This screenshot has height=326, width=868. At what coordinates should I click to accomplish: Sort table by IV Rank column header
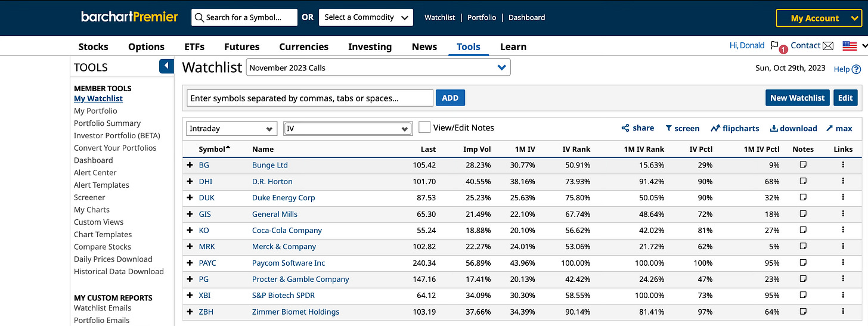coord(576,149)
